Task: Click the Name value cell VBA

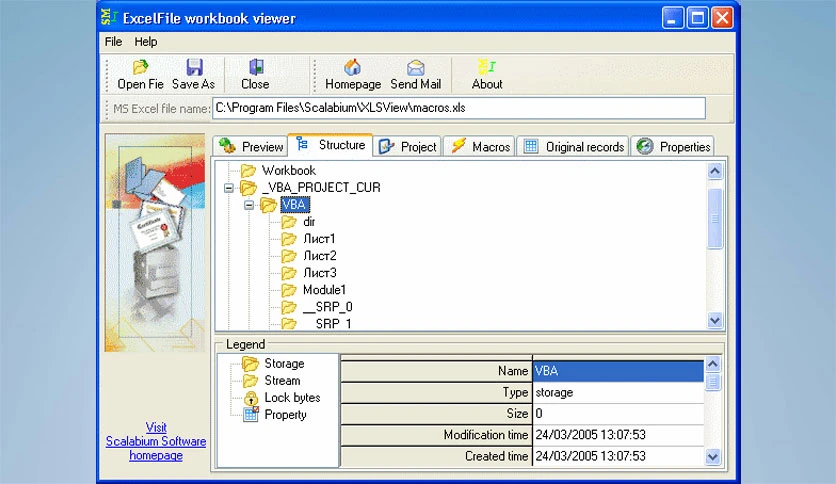Action: coord(618,371)
